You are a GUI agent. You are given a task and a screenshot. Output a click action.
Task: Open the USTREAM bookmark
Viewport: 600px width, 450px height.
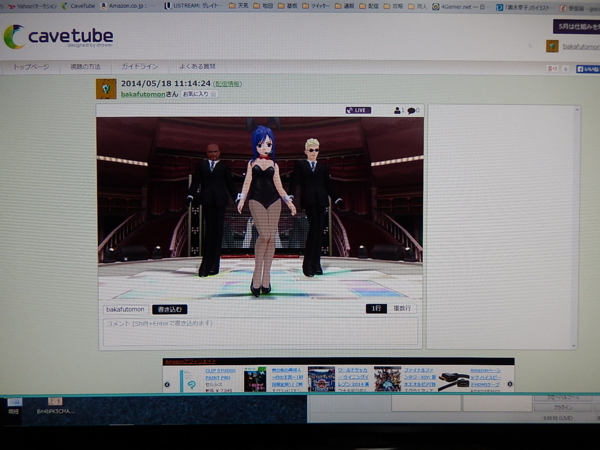point(194,6)
